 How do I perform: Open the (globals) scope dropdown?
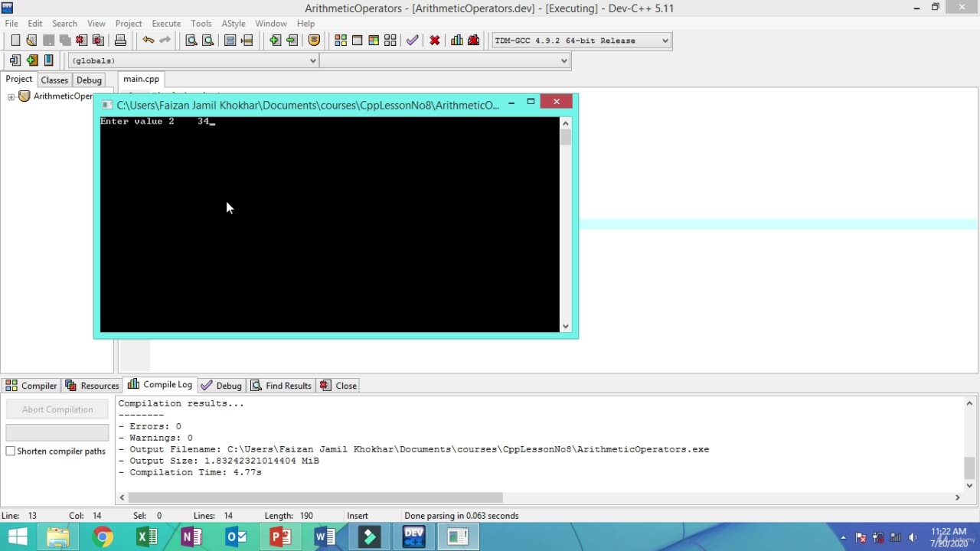(x=194, y=60)
